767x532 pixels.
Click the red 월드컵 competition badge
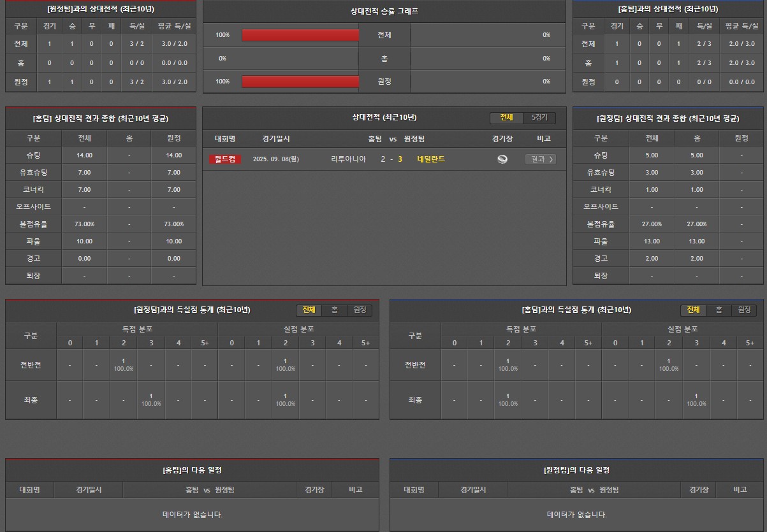click(224, 159)
